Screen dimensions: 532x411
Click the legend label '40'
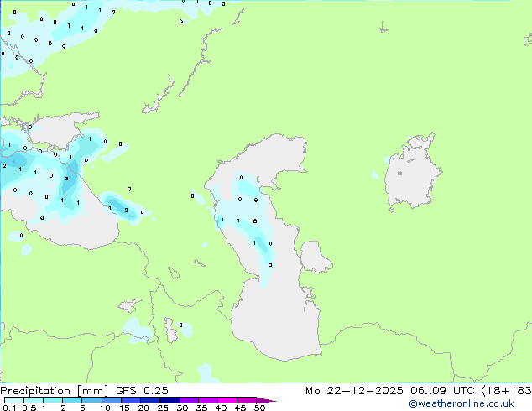click(x=221, y=408)
